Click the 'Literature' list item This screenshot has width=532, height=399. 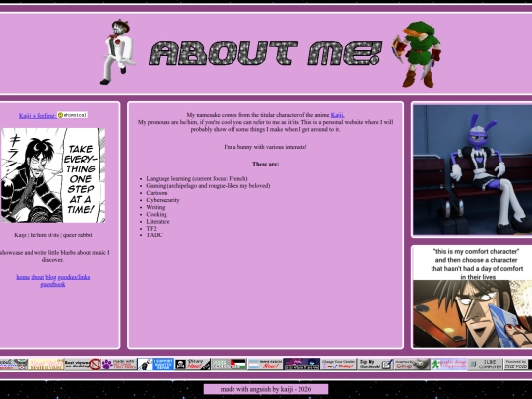[x=158, y=222]
